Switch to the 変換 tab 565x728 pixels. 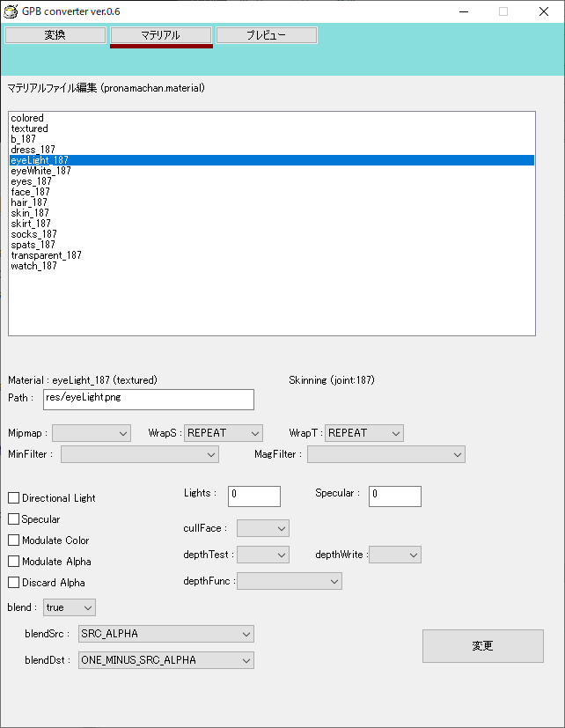coord(55,35)
